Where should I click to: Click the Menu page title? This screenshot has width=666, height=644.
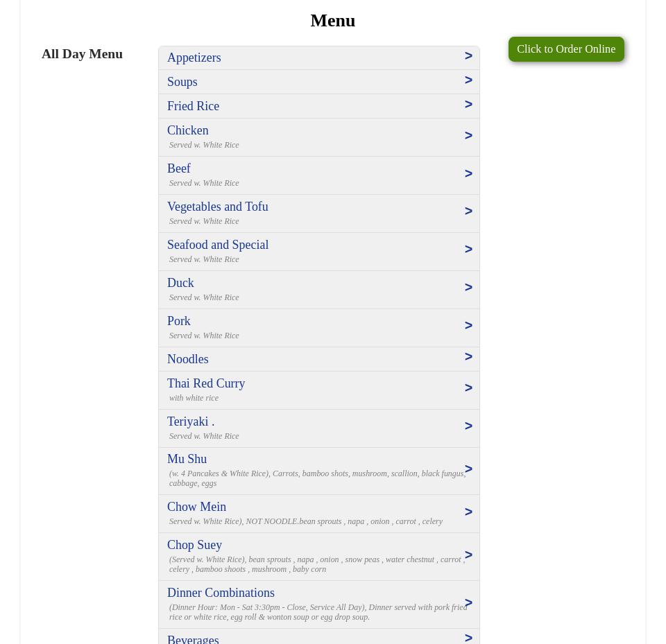pos(332,21)
